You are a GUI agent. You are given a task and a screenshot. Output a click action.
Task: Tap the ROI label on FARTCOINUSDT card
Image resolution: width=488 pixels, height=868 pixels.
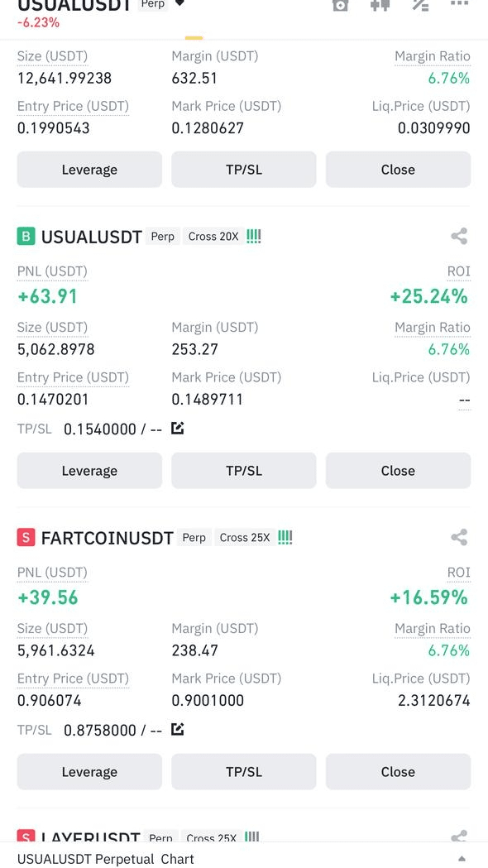click(x=459, y=573)
